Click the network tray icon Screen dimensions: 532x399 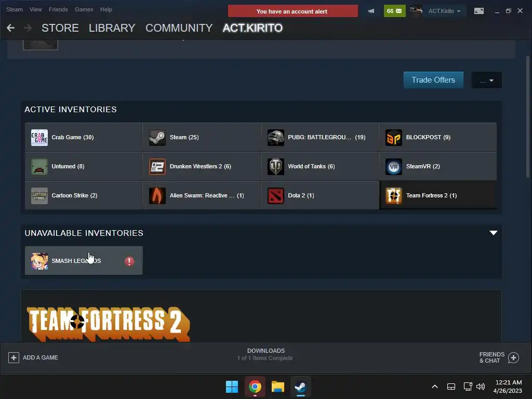click(468, 387)
